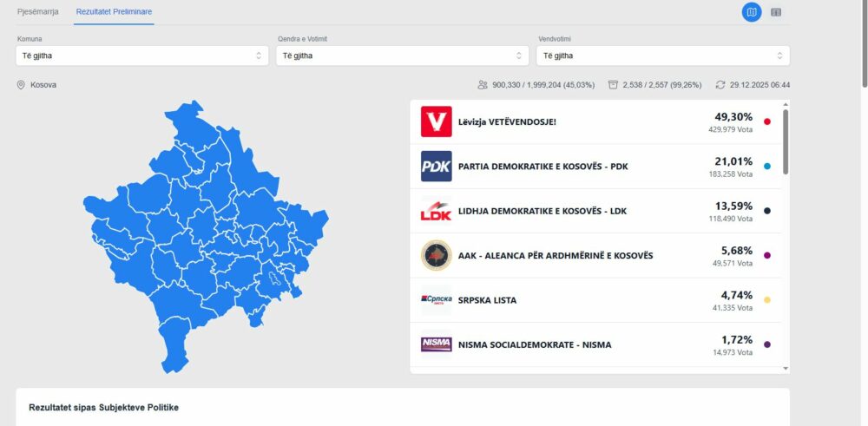Image resolution: width=868 pixels, height=426 pixels.
Task: Click the Kosova location pin icon
Action: pyautogui.click(x=21, y=85)
